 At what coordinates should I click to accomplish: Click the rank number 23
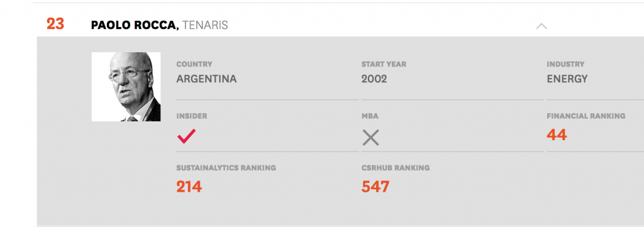[55, 24]
